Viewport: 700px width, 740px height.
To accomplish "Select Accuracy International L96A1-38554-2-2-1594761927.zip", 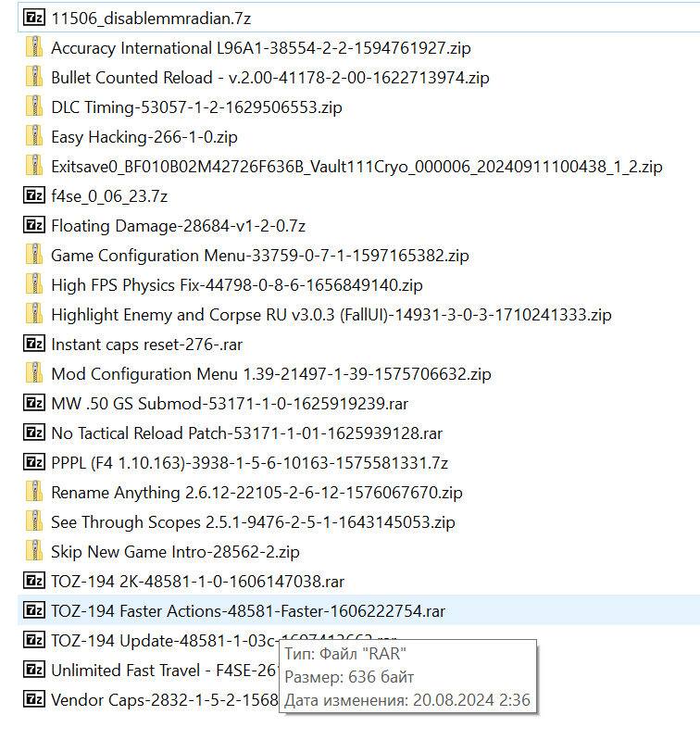I will point(261,48).
